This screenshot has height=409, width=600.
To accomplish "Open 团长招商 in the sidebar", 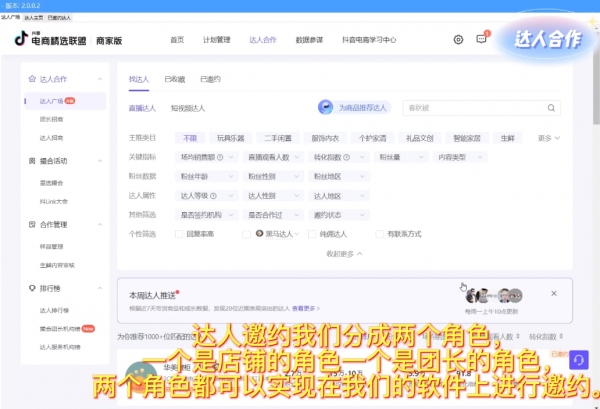I will pyautogui.click(x=52, y=119).
